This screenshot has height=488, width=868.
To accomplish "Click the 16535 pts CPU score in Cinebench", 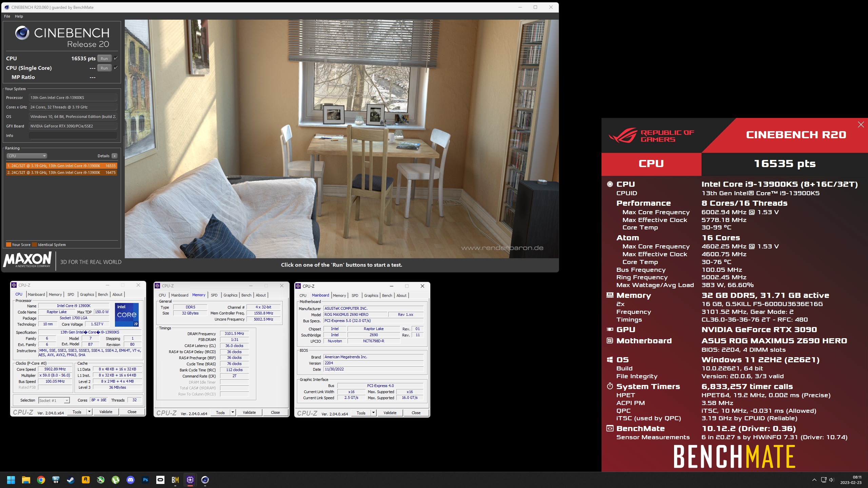I will pos(83,58).
